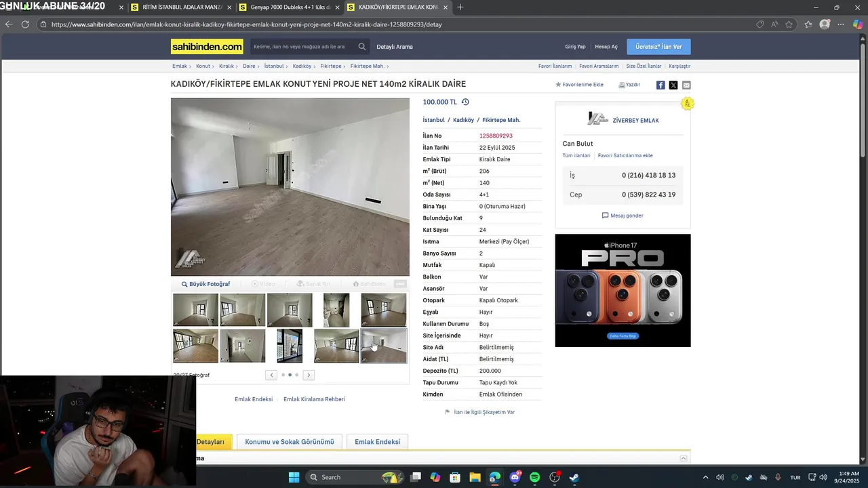
Task: Open Favori İlanlarım link
Action: tap(555, 66)
